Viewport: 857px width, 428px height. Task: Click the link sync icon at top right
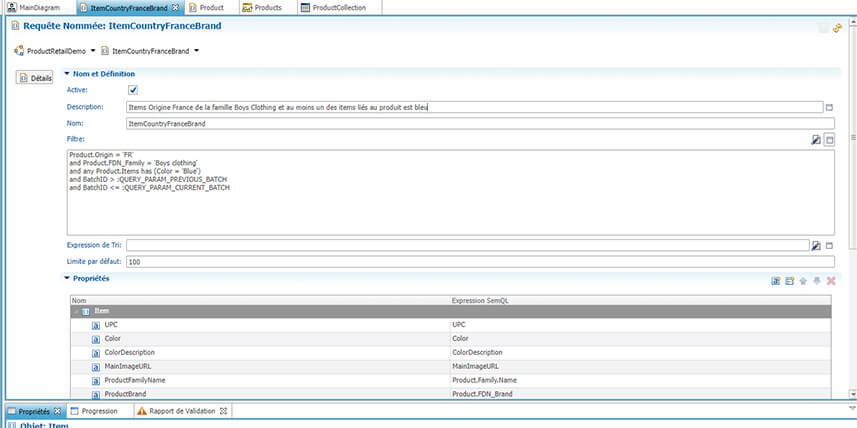[x=837, y=29]
